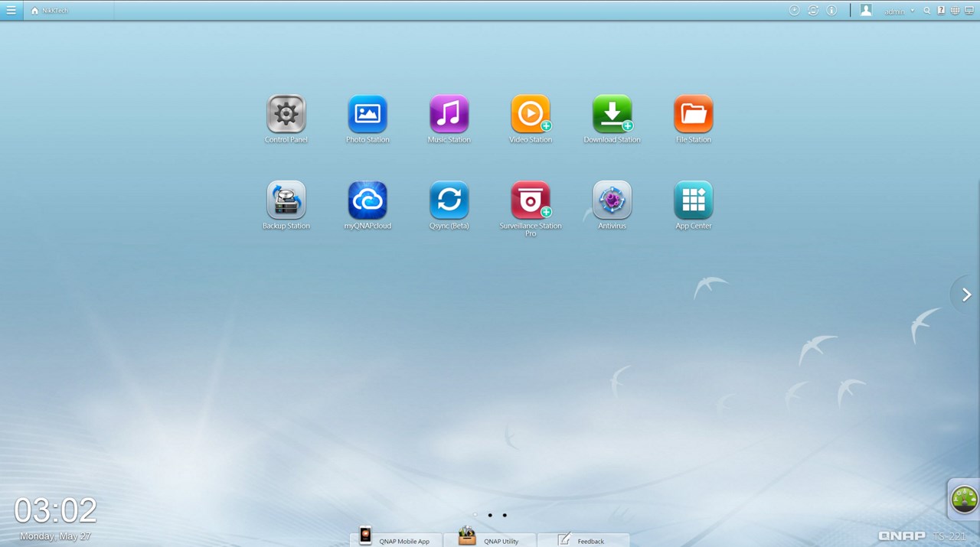Screen dimensions: 980x547
Task: Click the Monday, May 27 date
Action: pos(55,536)
